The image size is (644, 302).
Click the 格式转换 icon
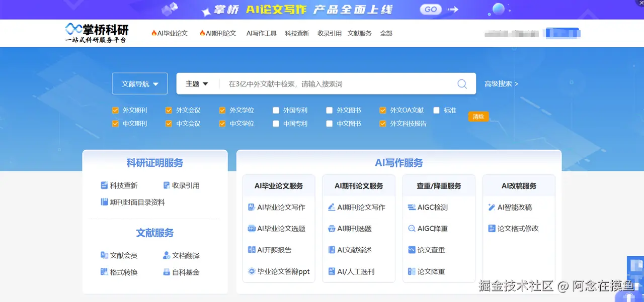pos(104,272)
